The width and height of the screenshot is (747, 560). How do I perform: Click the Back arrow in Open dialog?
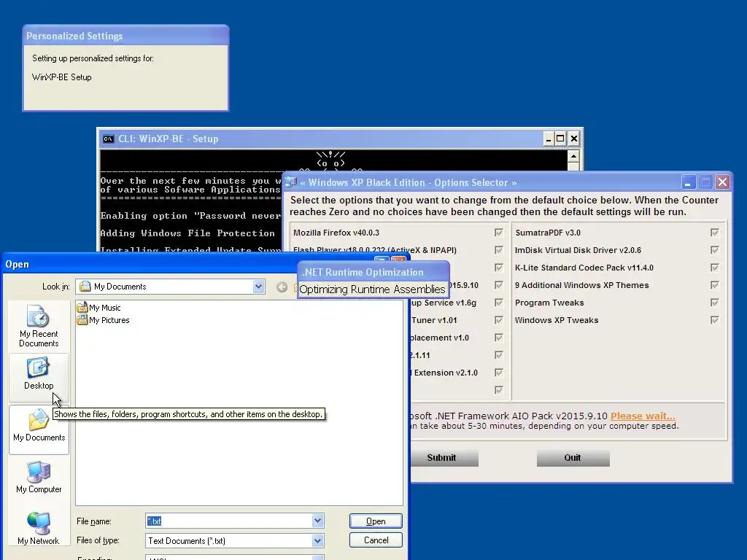click(x=282, y=287)
